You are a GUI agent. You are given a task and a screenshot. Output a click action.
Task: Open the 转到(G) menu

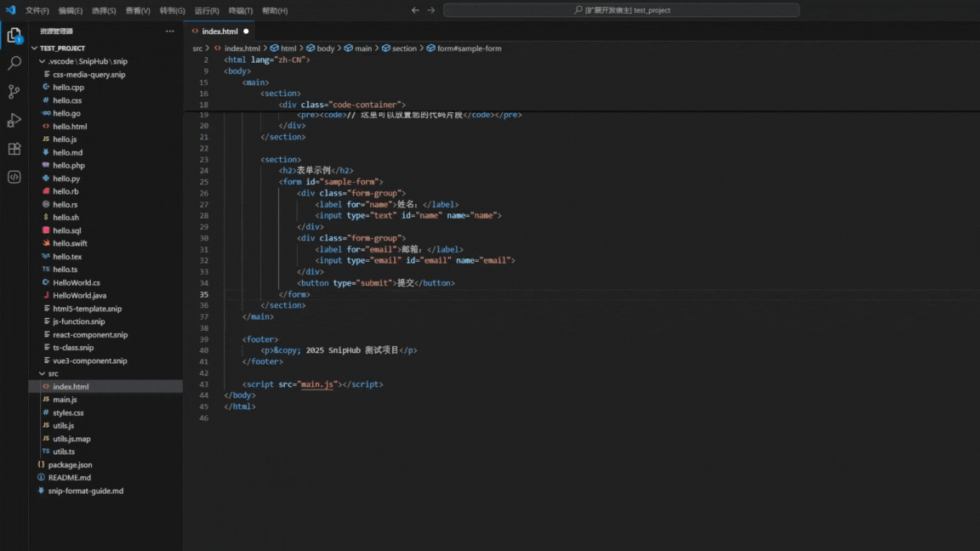pos(172,10)
